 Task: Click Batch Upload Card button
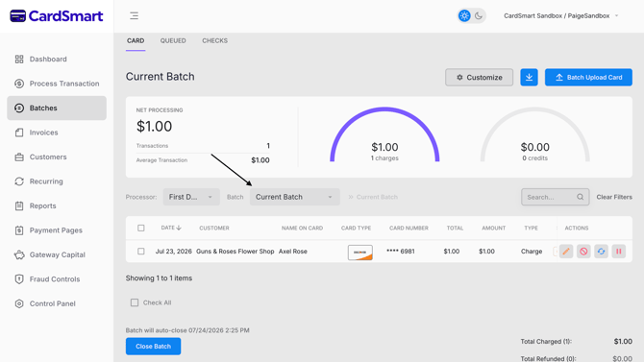[x=588, y=77]
